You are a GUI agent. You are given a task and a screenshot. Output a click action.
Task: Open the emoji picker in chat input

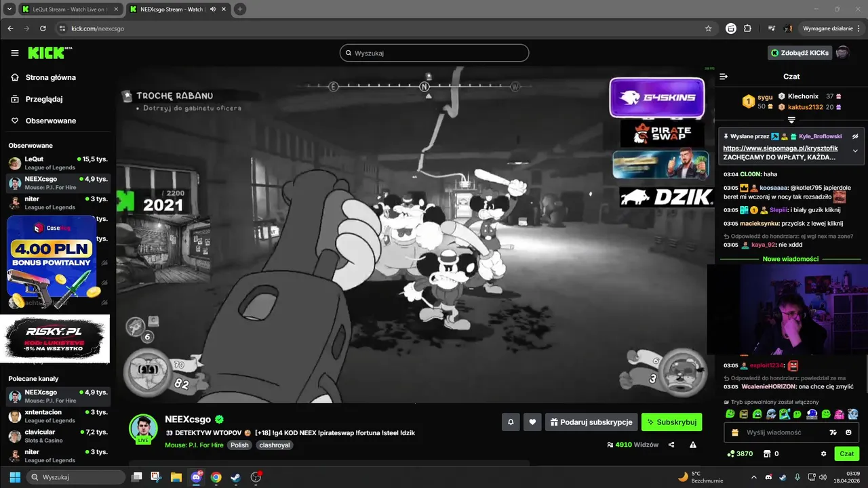pos(848,432)
